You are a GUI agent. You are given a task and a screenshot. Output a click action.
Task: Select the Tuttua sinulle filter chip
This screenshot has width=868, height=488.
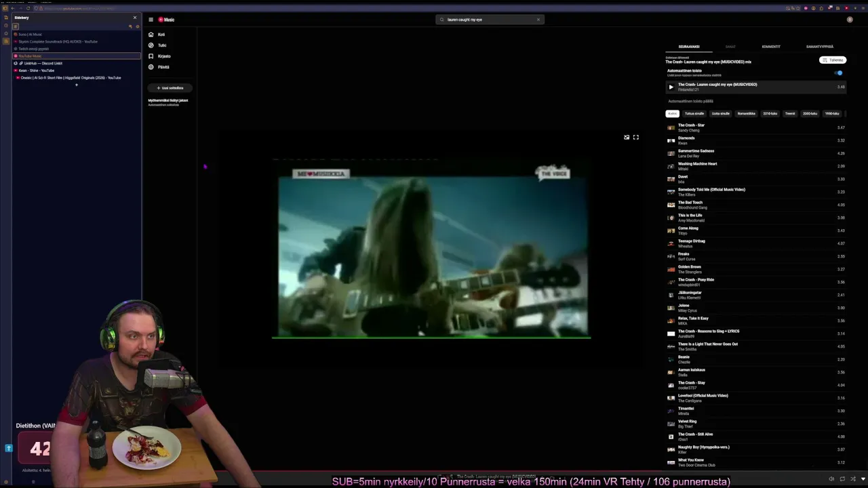click(x=694, y=114)
